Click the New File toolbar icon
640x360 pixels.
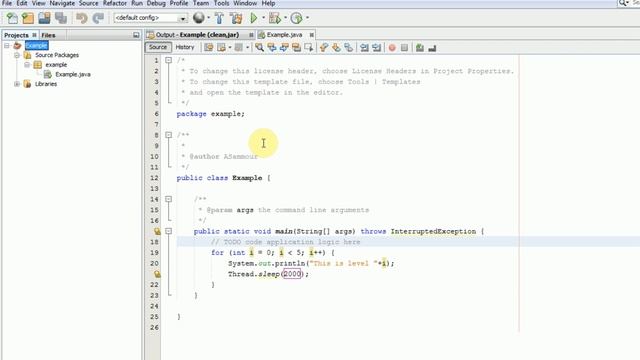pos(12,18)
